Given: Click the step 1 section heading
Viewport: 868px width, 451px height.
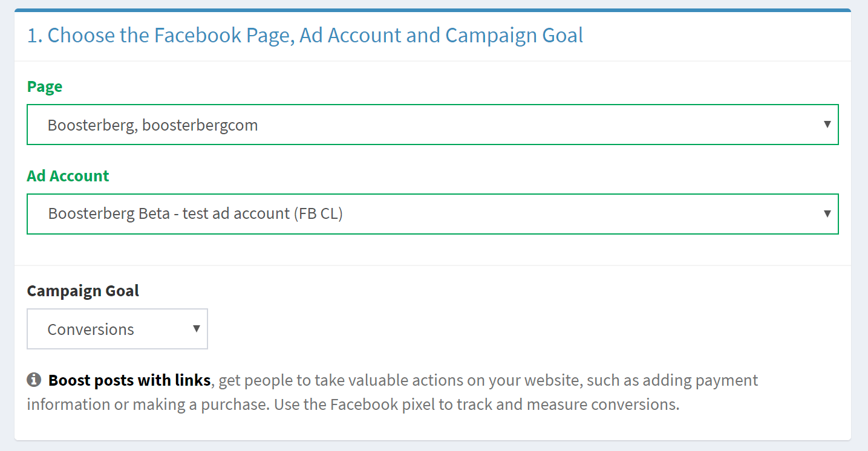Looking at the screenshot, I should point(305,35).
